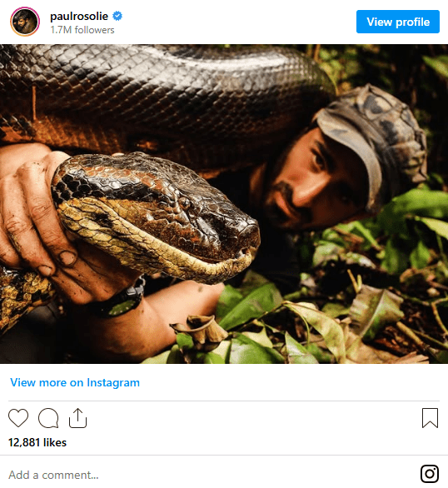448x488 pixels.
Task: Click the man's face in the photo
Action: coord(314,181)
